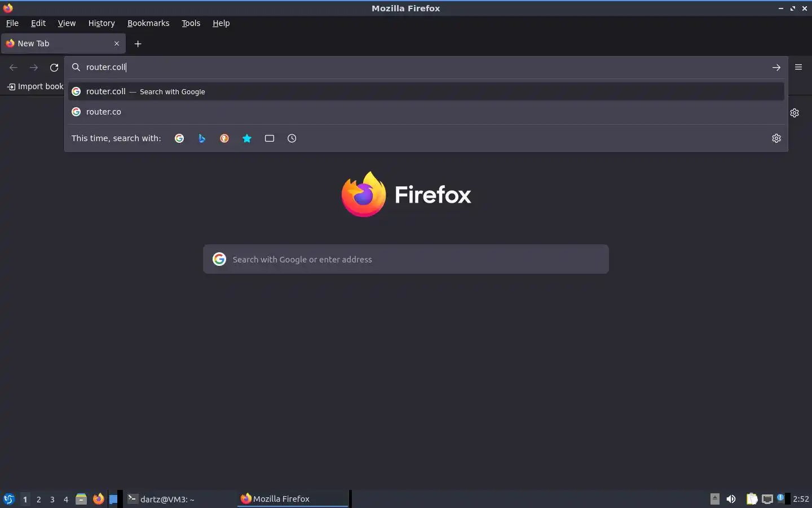Open the History menu

pyautogui.click(x=101, y=23)
